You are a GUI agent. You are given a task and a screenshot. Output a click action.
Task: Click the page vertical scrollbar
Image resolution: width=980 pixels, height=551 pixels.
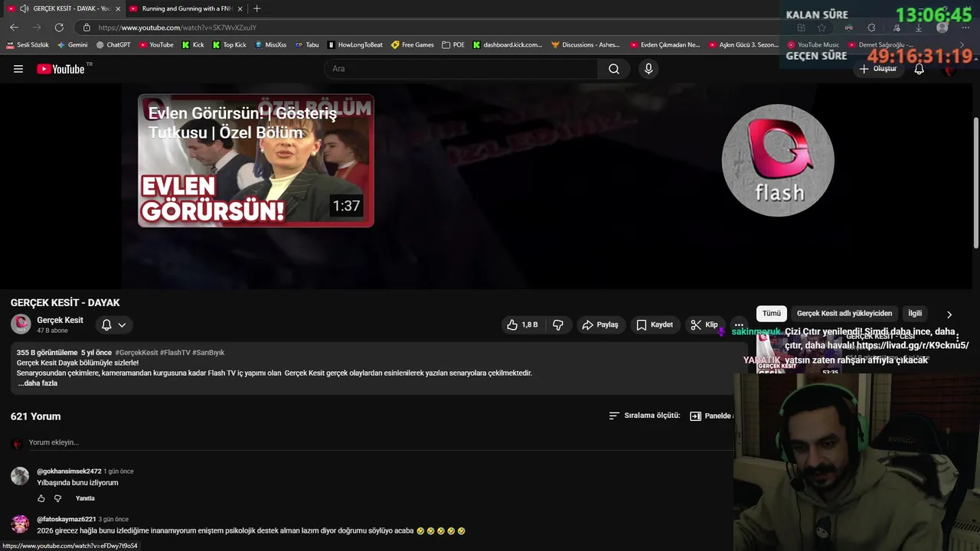pos(975,182)
